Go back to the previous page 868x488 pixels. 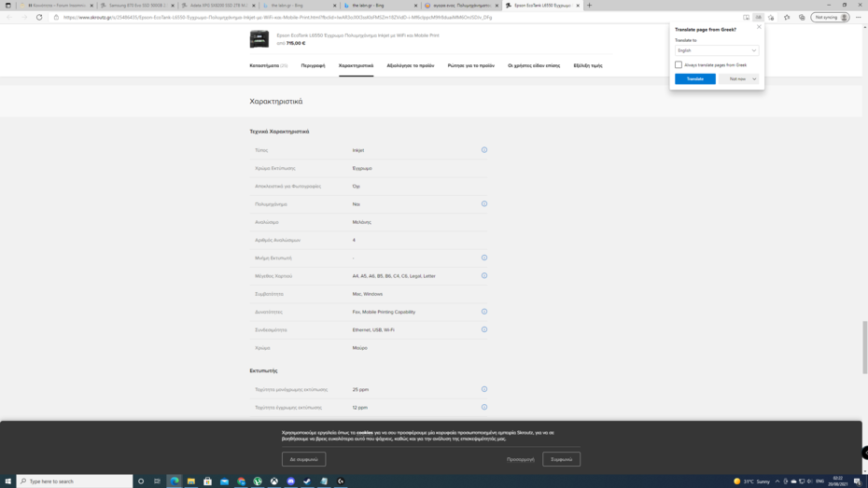[9, 17]
